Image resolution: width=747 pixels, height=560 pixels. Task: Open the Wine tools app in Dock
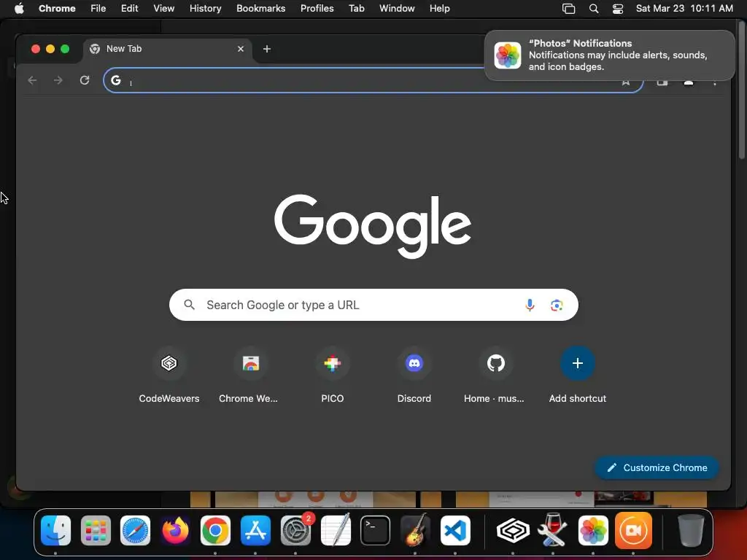point(553,530)
